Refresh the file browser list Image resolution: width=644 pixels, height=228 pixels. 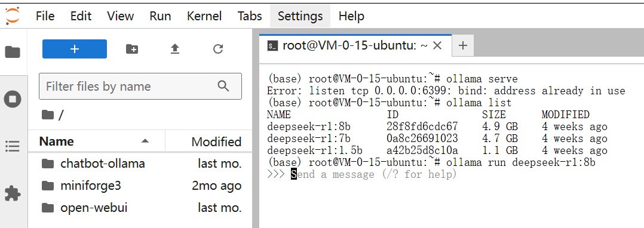[218, 49]
